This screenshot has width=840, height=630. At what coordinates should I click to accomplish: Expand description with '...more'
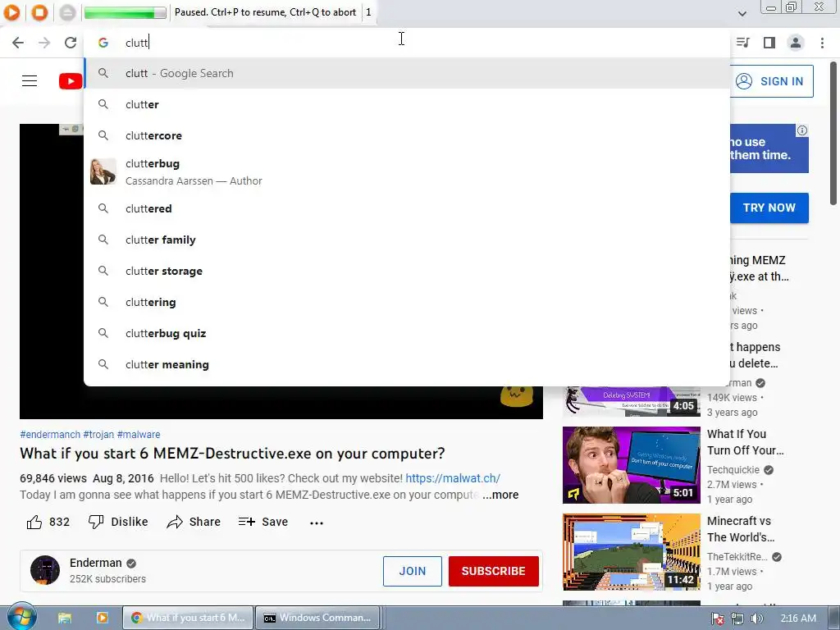pyautogui.click(x=500, y=495)
